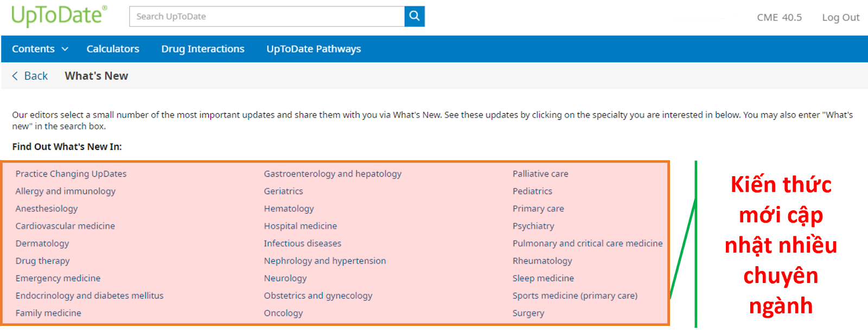
Task: View CME 40.5 credits
Action: 779,17
